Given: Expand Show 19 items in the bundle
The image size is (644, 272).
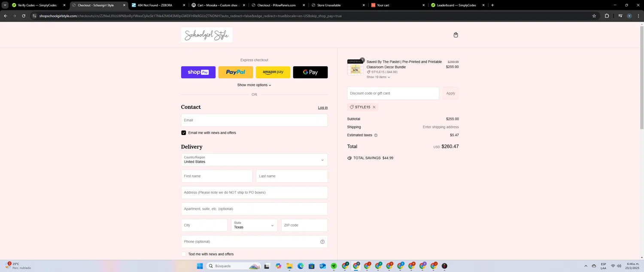Looking at the screenshot, I should pyautogui.click(x=378, y=77).
